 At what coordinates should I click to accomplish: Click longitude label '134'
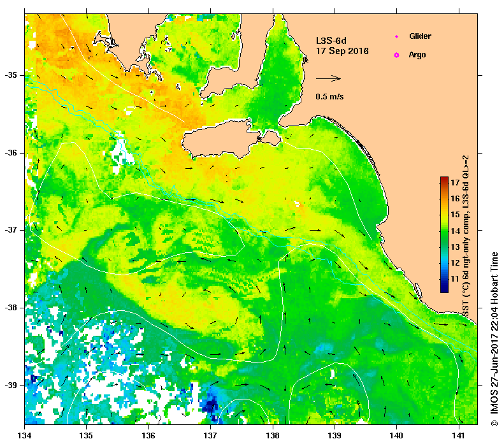point(25,436)
